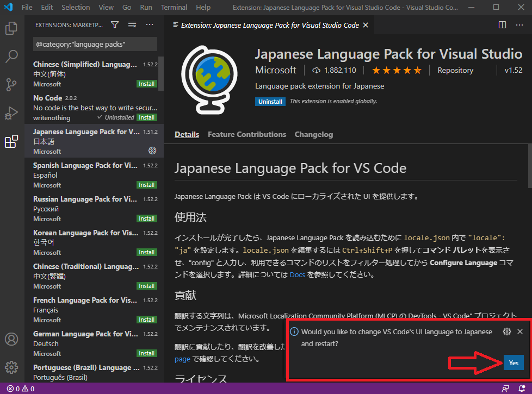Open the Repository link
The image size is (532, 394).
[x=455, y=70]
